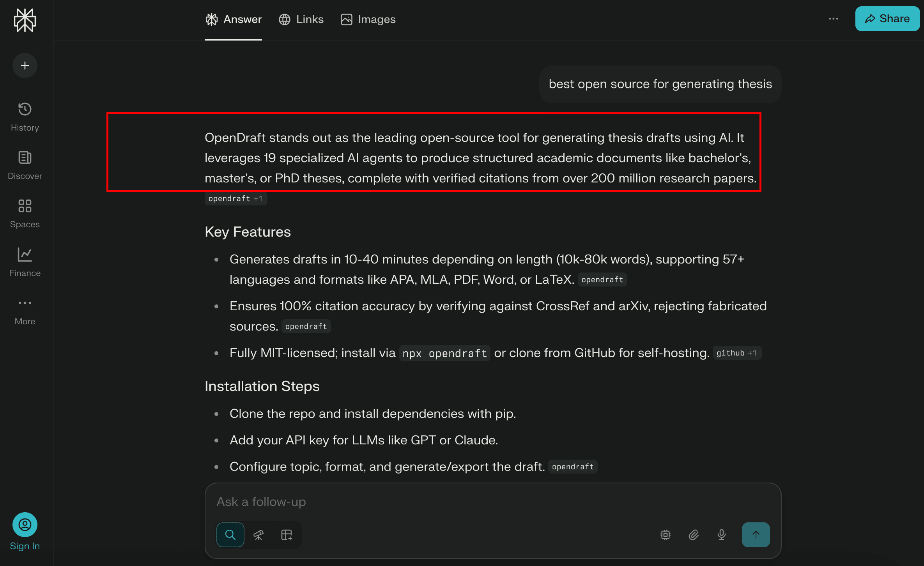The width and height of the screenshot is (924, 566).
Task: Activate voice input with the microphone icon
Action: point(721,534)
